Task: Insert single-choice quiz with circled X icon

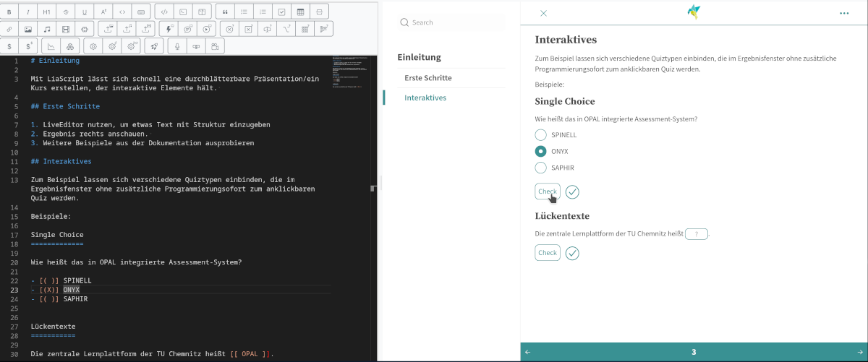Action: coord(230,30)
